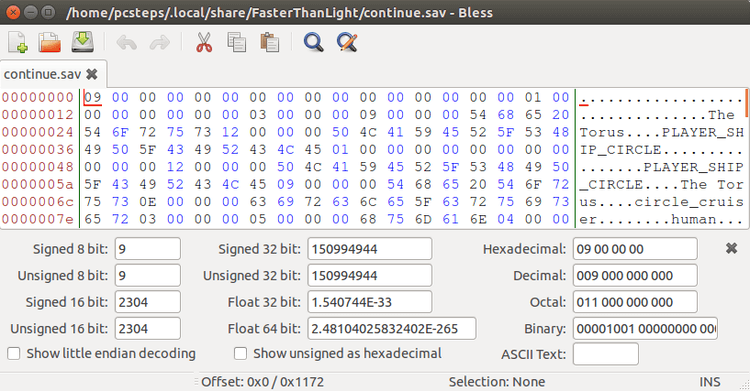Click the Signed 16 bit field
The width and height of the screenshot is (750, 391).
[148, 302]
